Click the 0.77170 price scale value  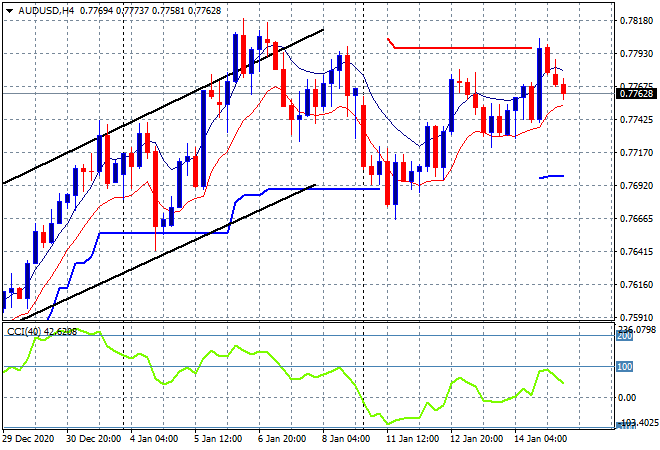pyautogui.click(x=636, y=152)
